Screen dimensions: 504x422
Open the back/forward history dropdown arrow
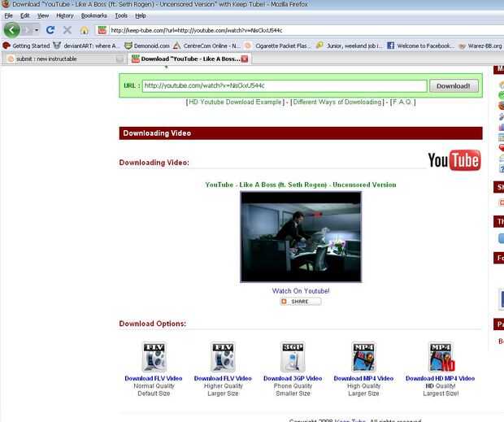37,30
